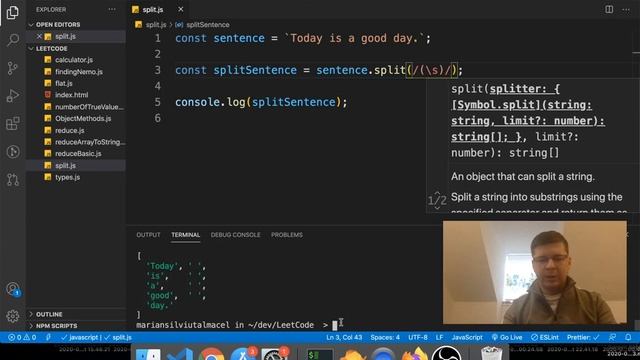
Task: Open the feedback icon in status bar
Action: click(x=612, y=338)
